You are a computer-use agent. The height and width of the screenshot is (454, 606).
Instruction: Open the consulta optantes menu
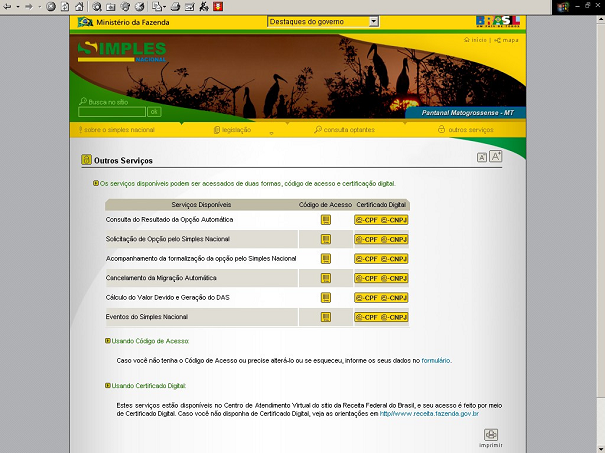tap(348, 130)
